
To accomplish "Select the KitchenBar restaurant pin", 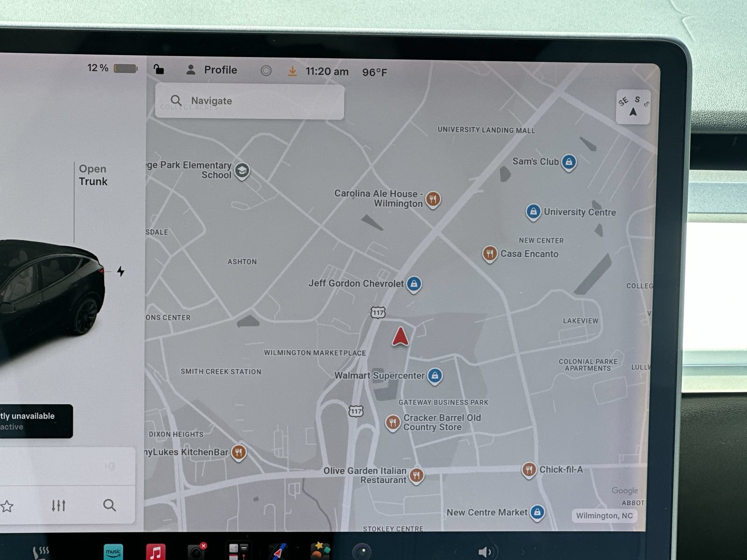I will 239,452.
